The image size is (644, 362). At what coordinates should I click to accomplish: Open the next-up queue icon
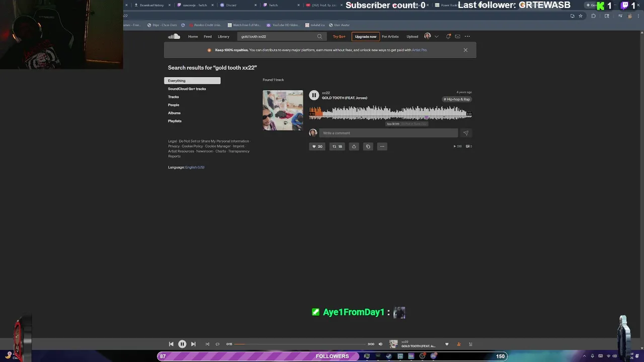470,344
